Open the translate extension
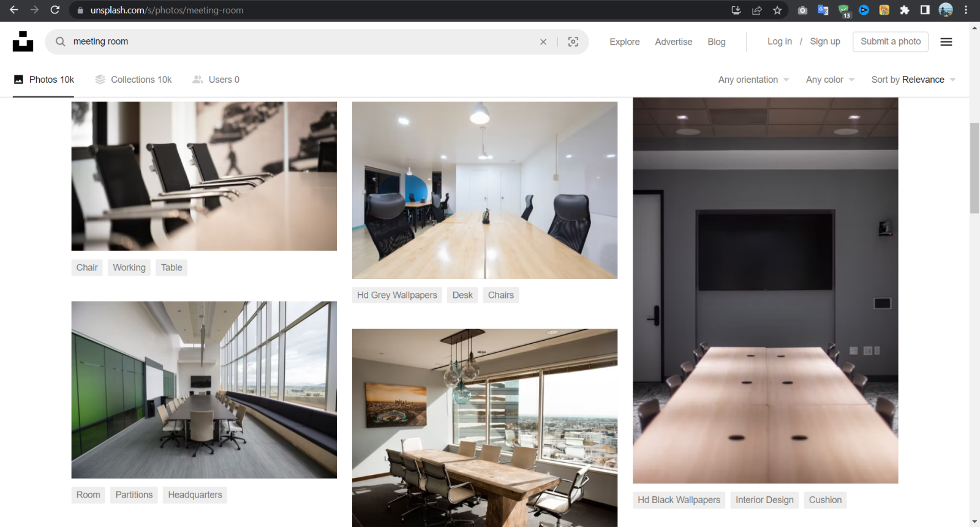Viewport: 980px width, 527px height. (823, 10)
